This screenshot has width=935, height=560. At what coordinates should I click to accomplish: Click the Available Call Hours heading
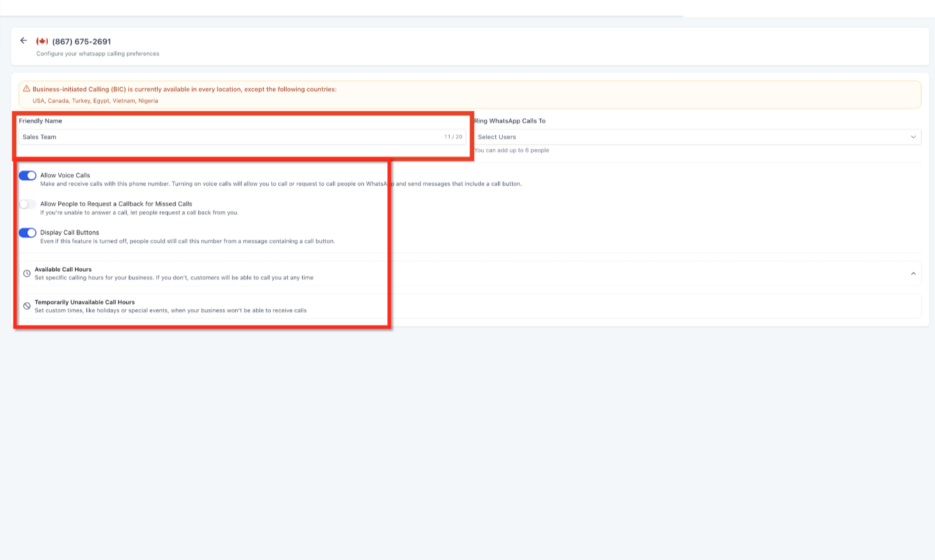coord(63,269)
